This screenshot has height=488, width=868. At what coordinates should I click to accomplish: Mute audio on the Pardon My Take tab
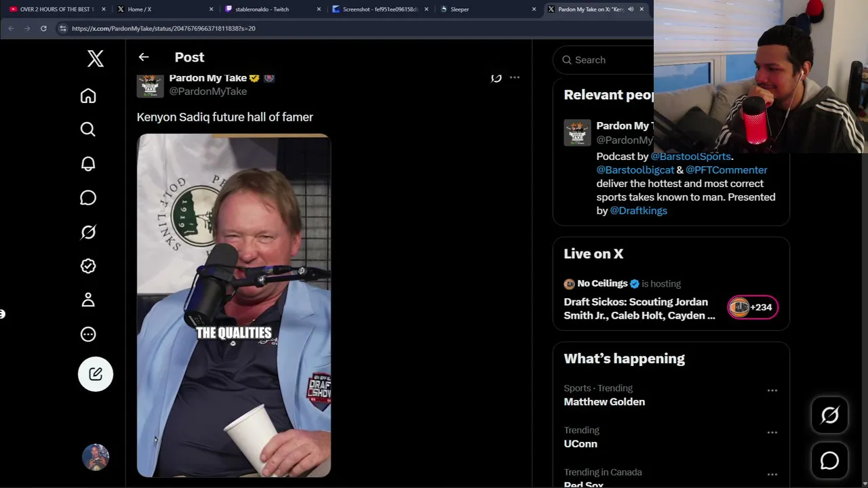point(631,9)
